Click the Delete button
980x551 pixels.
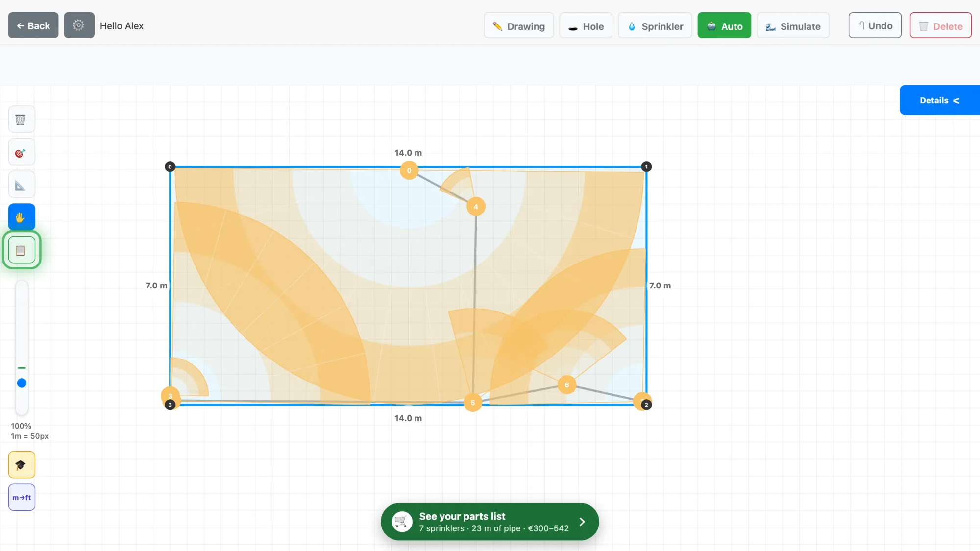point(940,26)
